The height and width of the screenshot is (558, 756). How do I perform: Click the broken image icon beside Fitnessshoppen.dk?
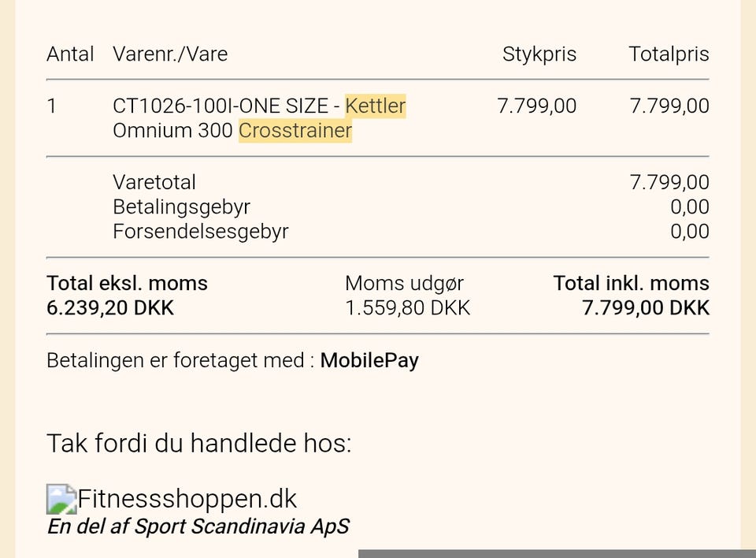point(61,499)
